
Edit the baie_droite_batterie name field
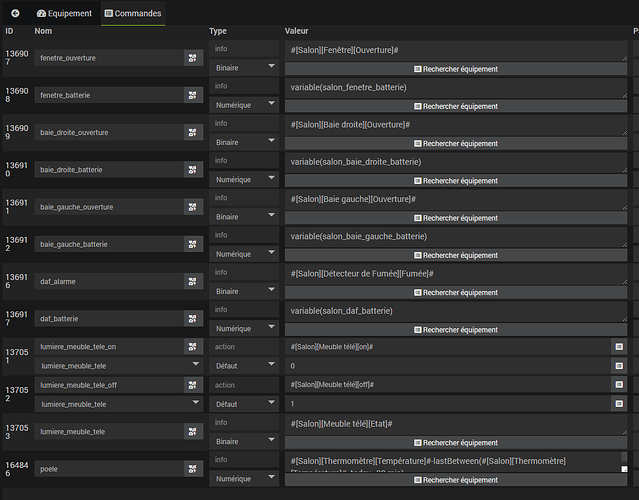[x=109, y=170]
